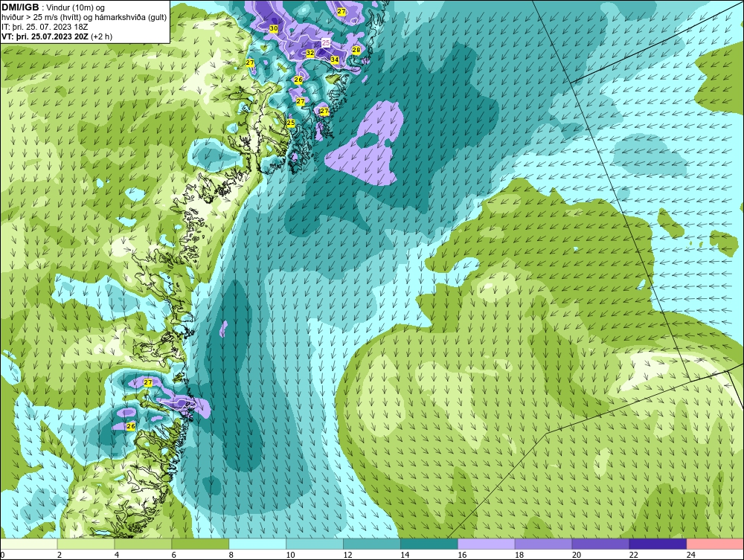The image size is (744, 560).
Task: Click the legend scale value 8
Action: (231, 555)
